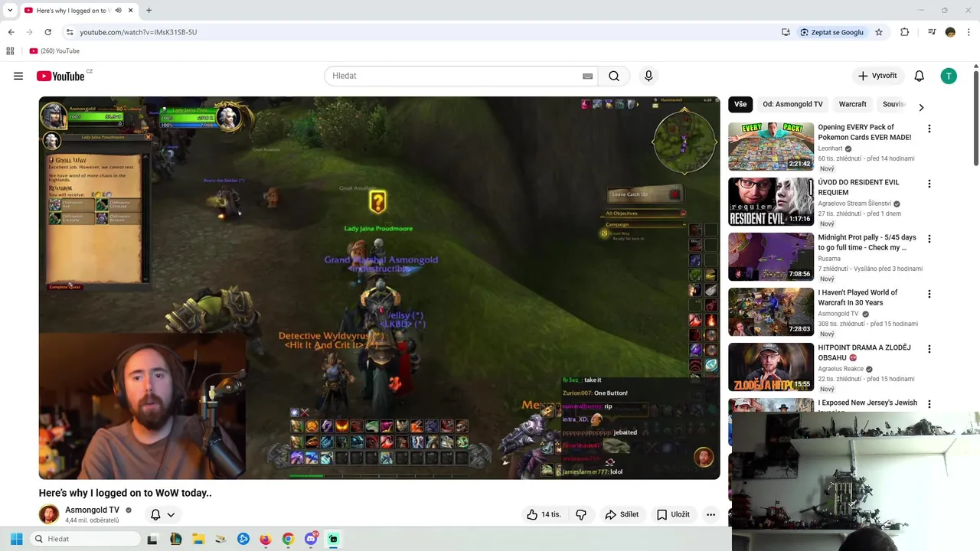Viewport: 980px width, 551px height.
Task: Click the Uložit save button
Action: tap(673, 514)
